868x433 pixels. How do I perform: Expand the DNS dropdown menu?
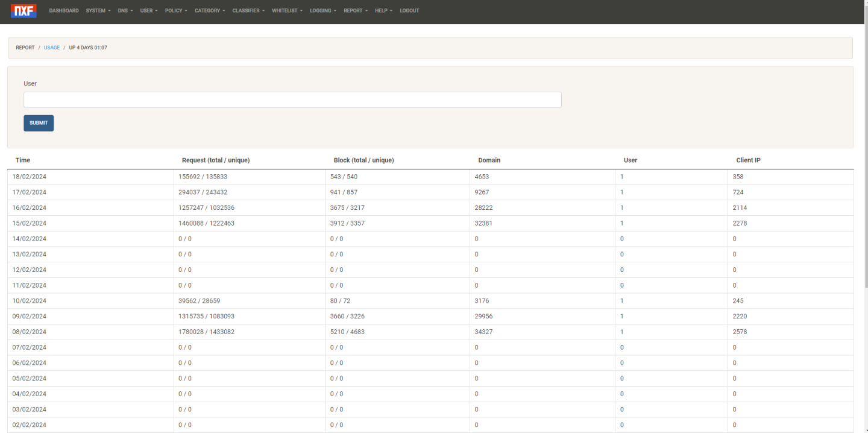click(125, 11)
